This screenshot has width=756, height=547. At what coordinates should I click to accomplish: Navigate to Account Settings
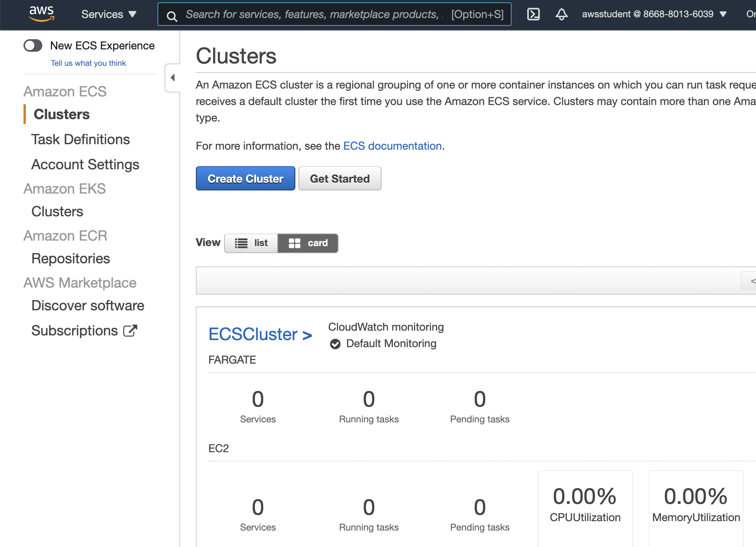point(85,164)
